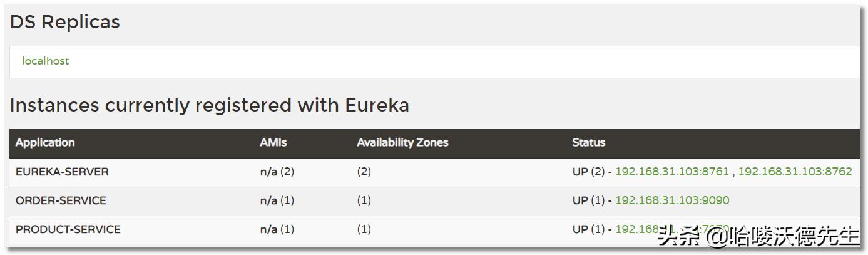
Task: Click the Application column header
Action: [45, 143]
